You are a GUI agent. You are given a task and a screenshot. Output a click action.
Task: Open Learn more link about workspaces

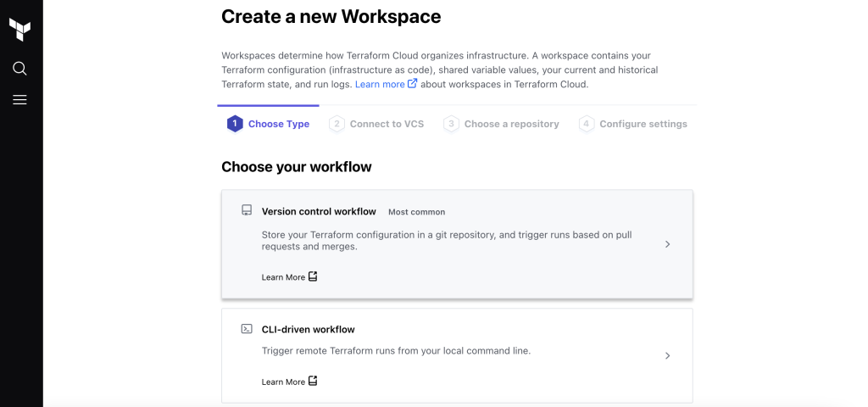point(380,84)
